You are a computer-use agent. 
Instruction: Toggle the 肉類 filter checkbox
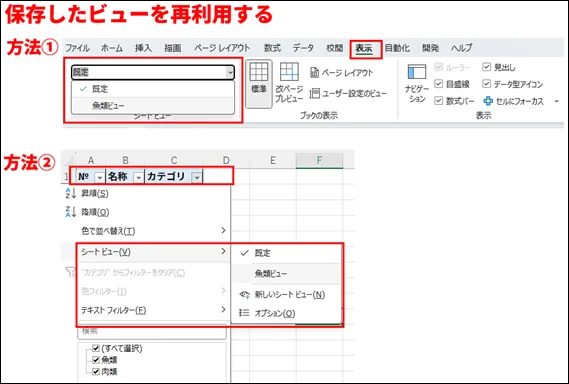coord(96,372)
